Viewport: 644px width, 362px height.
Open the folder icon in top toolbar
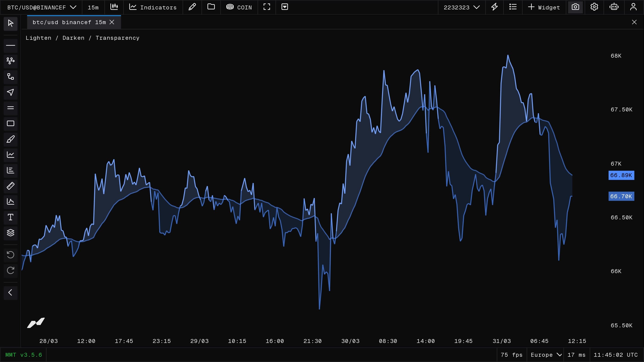pos(211,7)
